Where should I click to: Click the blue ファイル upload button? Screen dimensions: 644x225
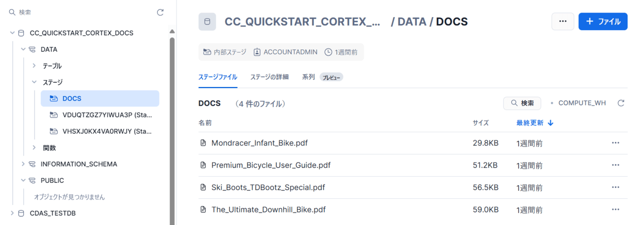(x=603, y=22)
